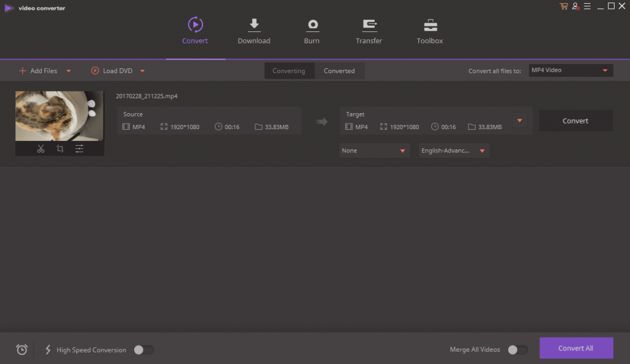The height and width of the screenshot is (364, 630).
Task: Show the Converted list
Action: (x=339, y=71)
